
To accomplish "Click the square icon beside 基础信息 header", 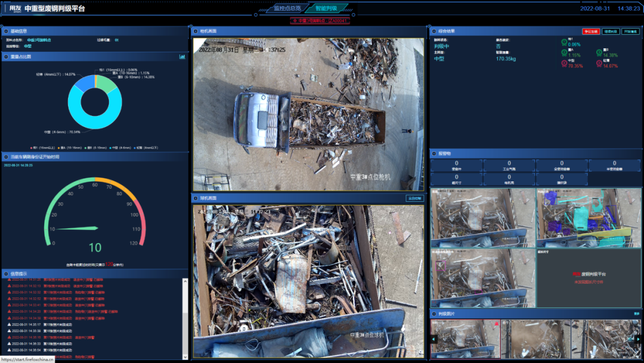I will [6, 31].
